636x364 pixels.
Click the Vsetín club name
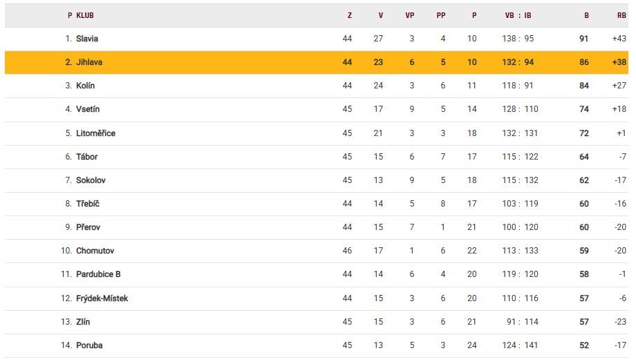[88, 109]
